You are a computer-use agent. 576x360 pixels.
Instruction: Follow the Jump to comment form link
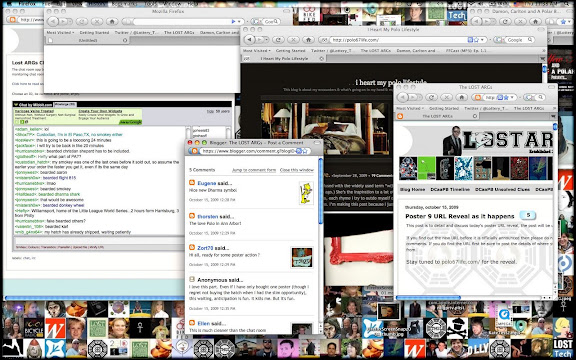254,170
